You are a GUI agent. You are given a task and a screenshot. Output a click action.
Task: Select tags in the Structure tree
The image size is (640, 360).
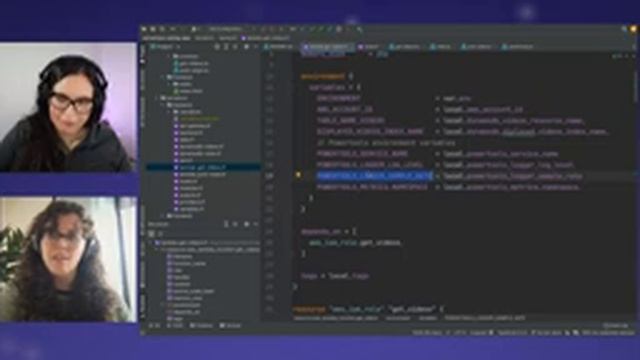(x=176, y=319)
